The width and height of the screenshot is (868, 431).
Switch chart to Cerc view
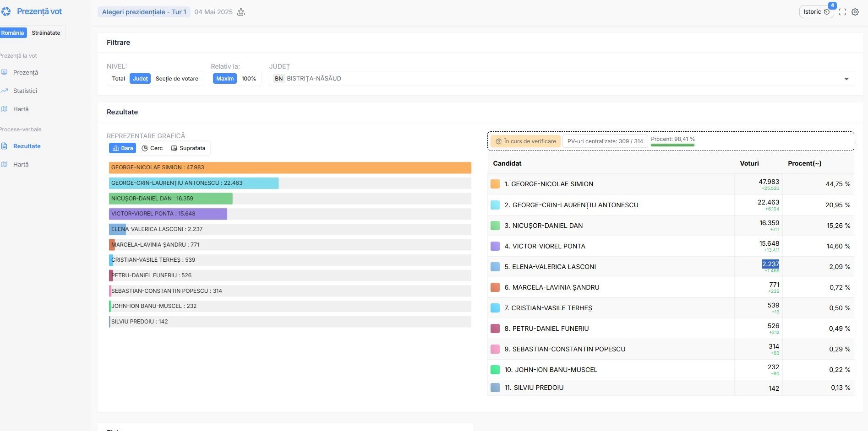click(152, 148)
